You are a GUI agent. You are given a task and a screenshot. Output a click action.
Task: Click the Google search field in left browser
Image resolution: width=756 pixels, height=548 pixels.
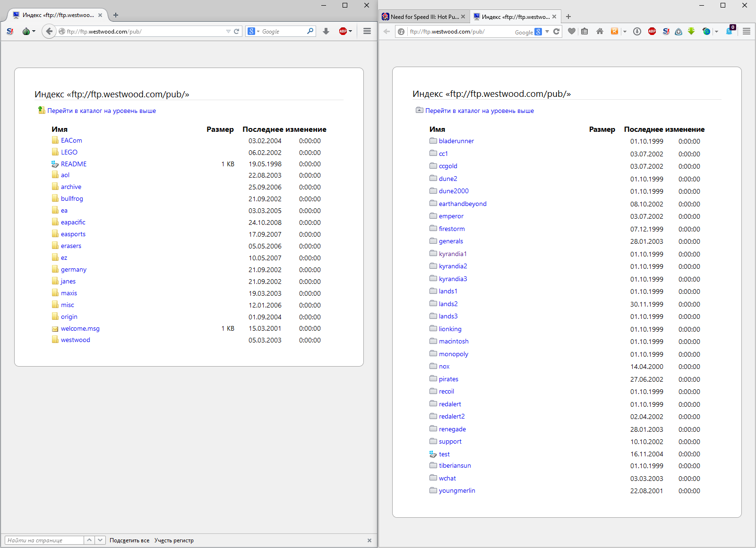283,31
